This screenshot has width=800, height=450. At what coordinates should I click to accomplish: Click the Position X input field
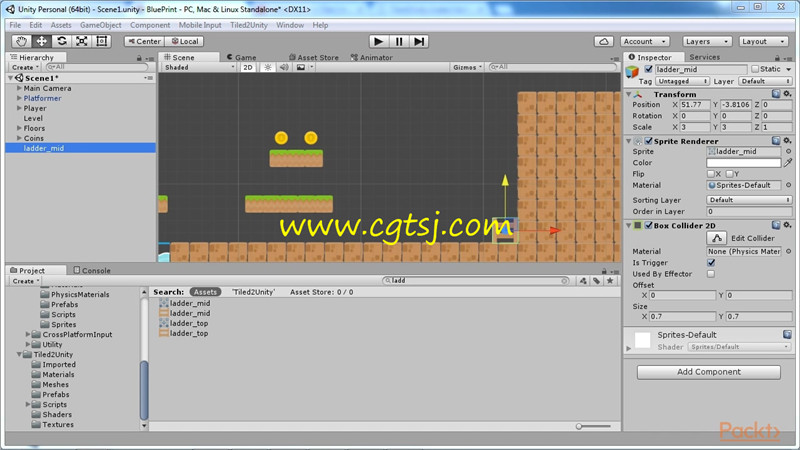point(695,105)
